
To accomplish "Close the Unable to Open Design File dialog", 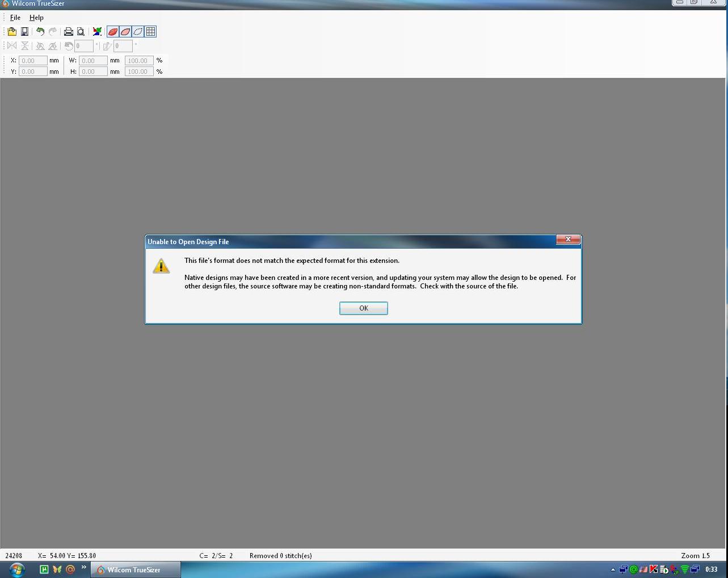I will [568, 240].
